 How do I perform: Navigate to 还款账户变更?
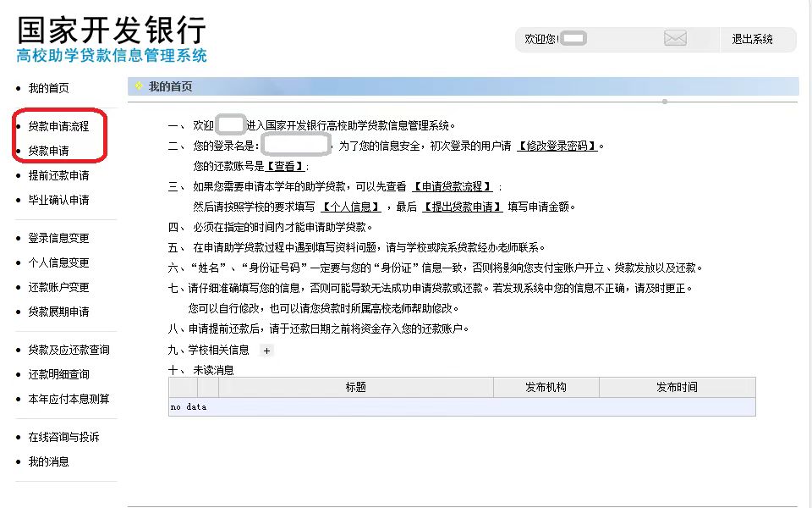[58, 287]
